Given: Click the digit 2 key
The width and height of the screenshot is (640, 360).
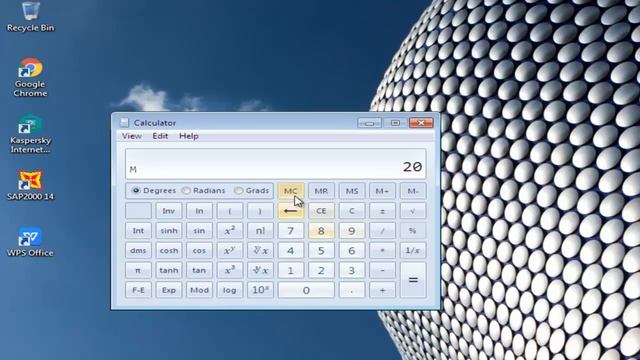Looking at the screenshot, I should click(321, 270).
